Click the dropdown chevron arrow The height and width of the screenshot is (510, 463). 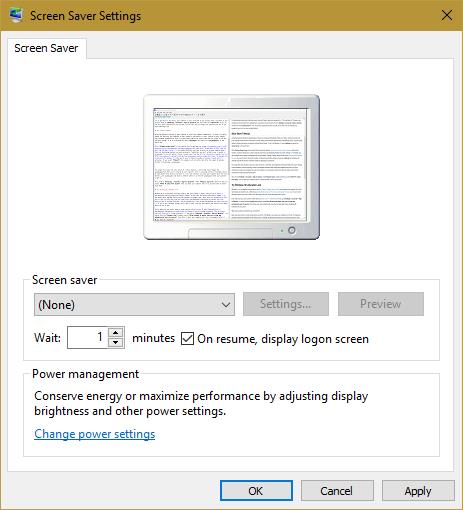click(226, 305)
